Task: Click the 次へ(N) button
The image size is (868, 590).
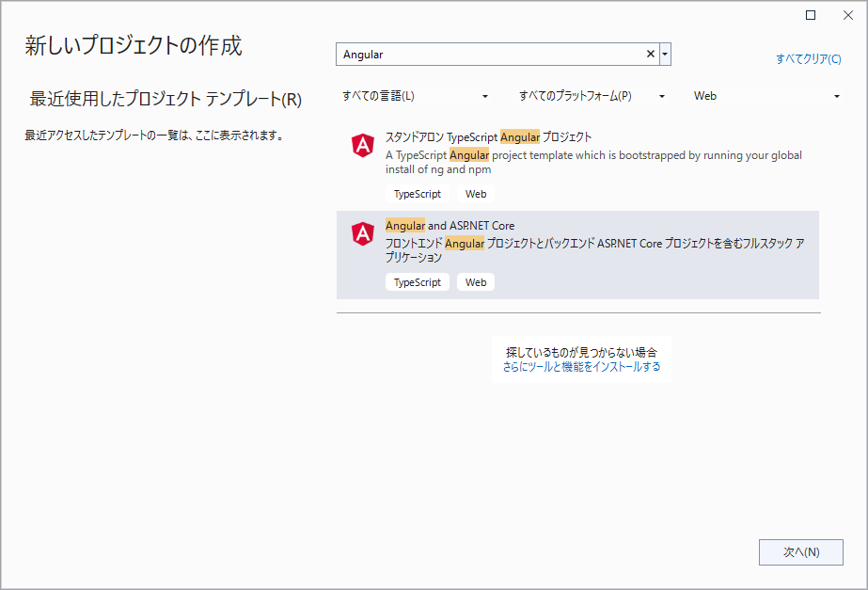Action: tap(800, 551)
